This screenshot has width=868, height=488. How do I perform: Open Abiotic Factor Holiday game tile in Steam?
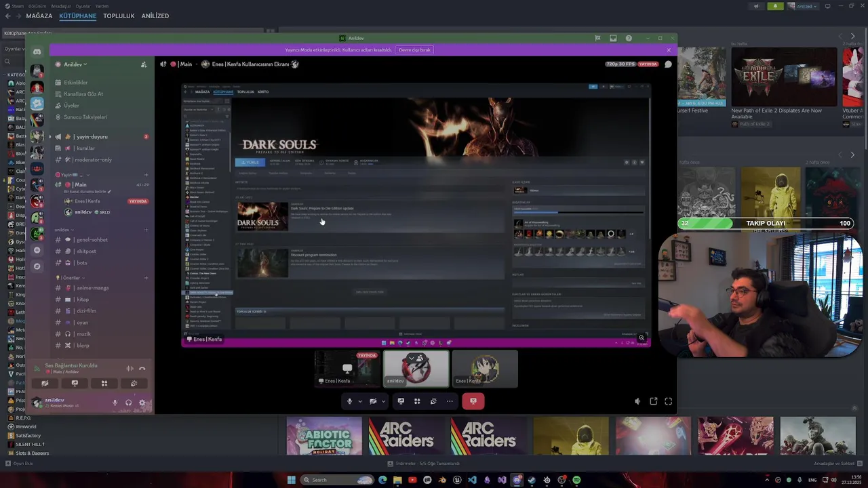click(x=324, y=436)
